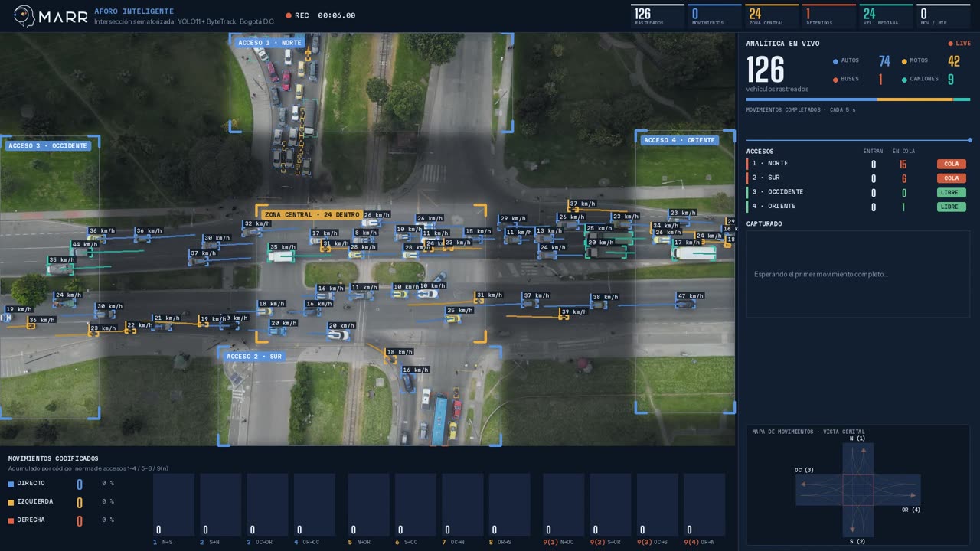
Task: Click the orange BUSES legend dot
Action: pyautogui.click(x=835, y=80)
